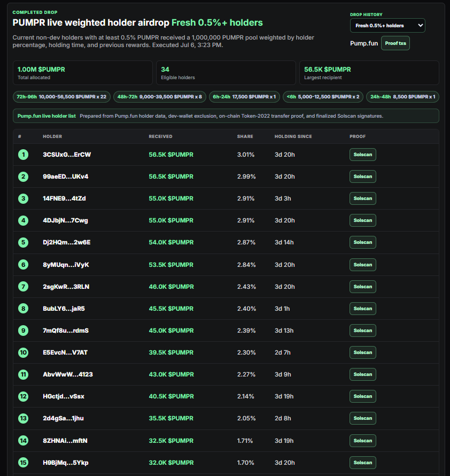This screenshot has width=450, height=476.
Task: Open Solscan proof for 2d4gSa...1jhu
Action: pyautogui.click(x=362, y=418)
